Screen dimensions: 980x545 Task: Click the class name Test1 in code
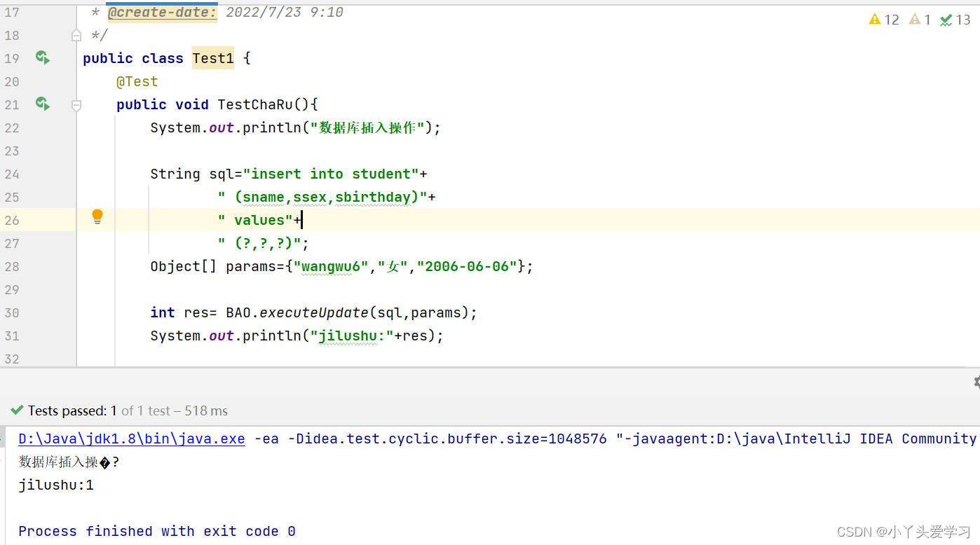click(213, 58)
